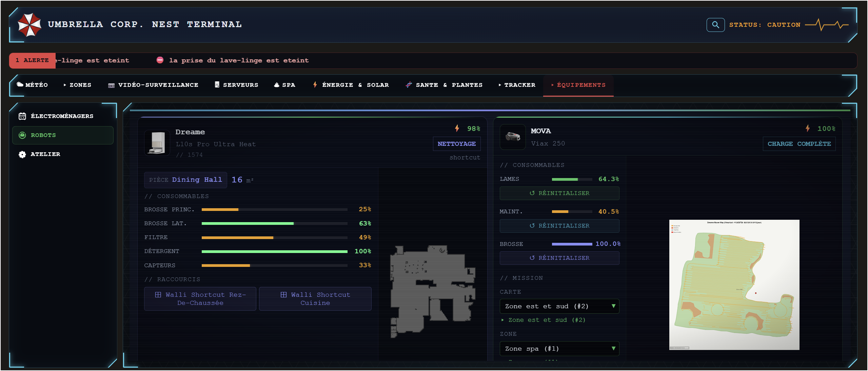Click the Nettoyage status badge
Image resolution: width=868 pixels, height=371 pixels.
click(456, 144)
